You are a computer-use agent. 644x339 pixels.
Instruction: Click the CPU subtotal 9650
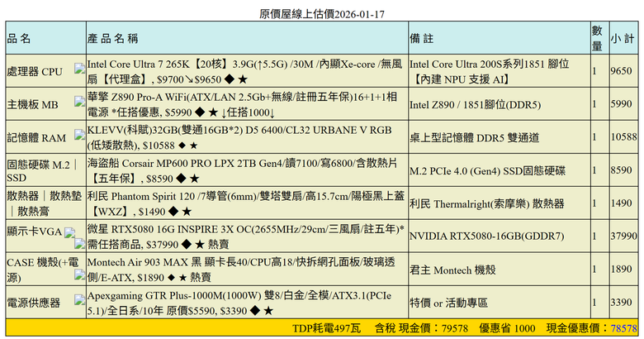point(621,71)
